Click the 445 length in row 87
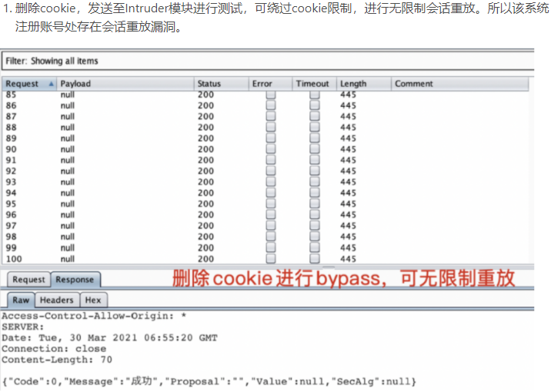 (x=349, y=116)
